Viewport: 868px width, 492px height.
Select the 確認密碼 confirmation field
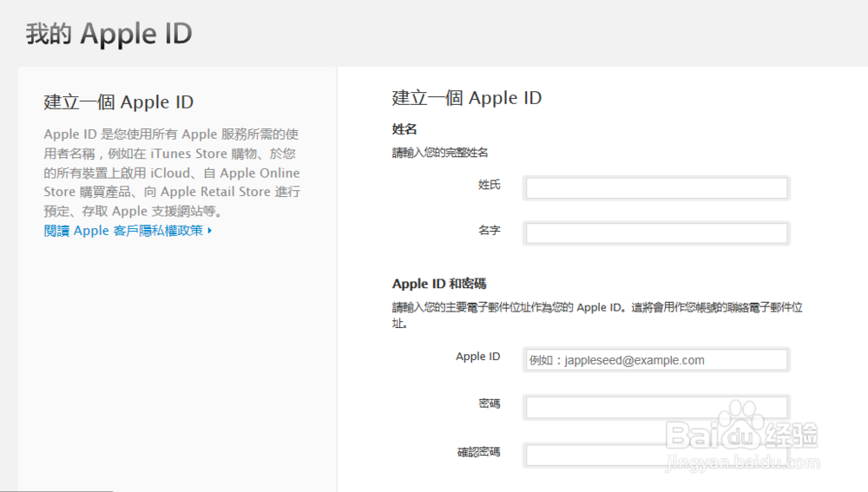pyautogui.click(x=656, y=455)
